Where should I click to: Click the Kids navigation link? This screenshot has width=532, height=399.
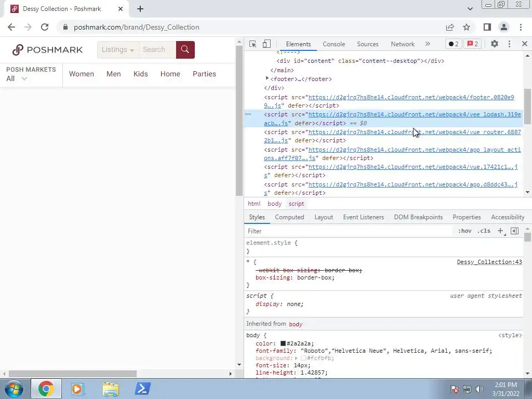coord(140,74)
